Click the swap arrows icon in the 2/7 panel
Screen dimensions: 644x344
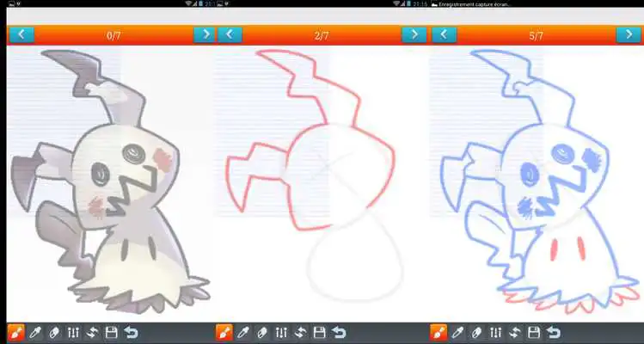click(x=300, y=332)
